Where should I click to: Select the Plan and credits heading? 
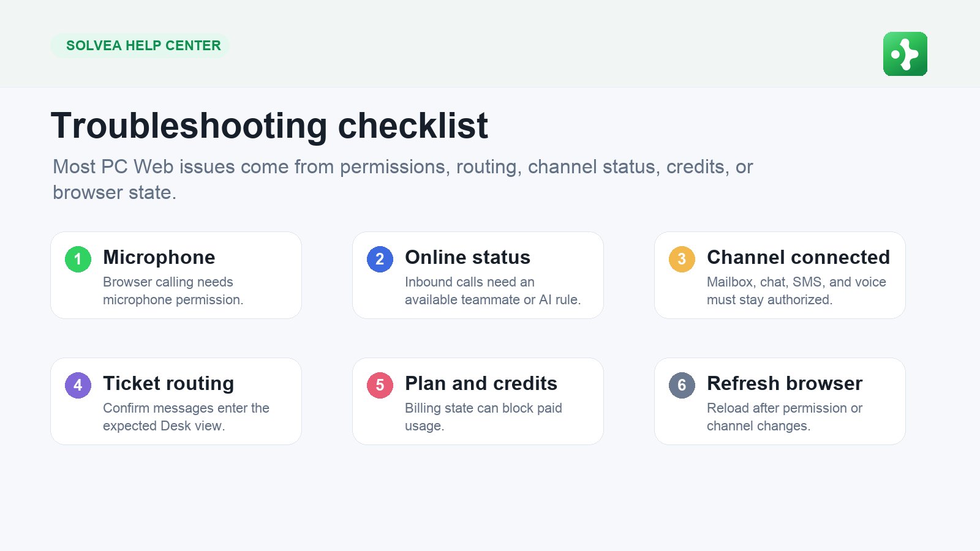(481, 384)
